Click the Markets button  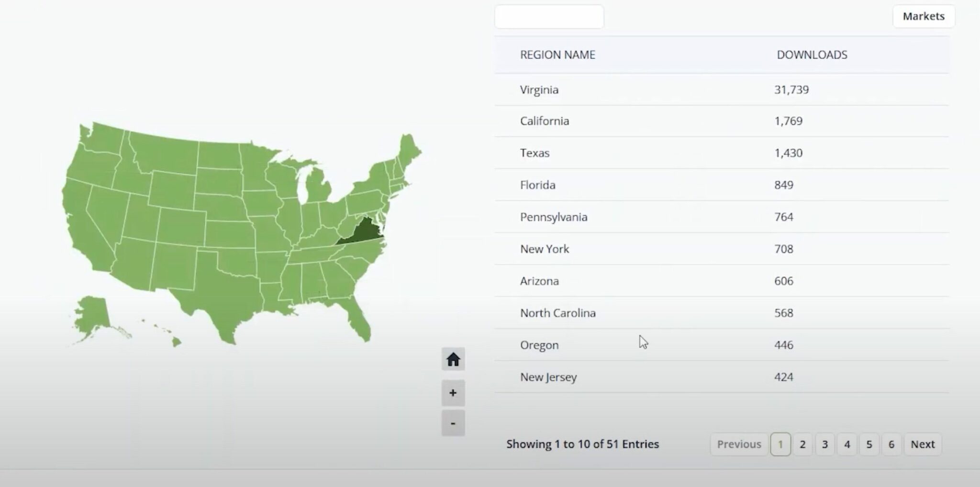click(923, 16)
